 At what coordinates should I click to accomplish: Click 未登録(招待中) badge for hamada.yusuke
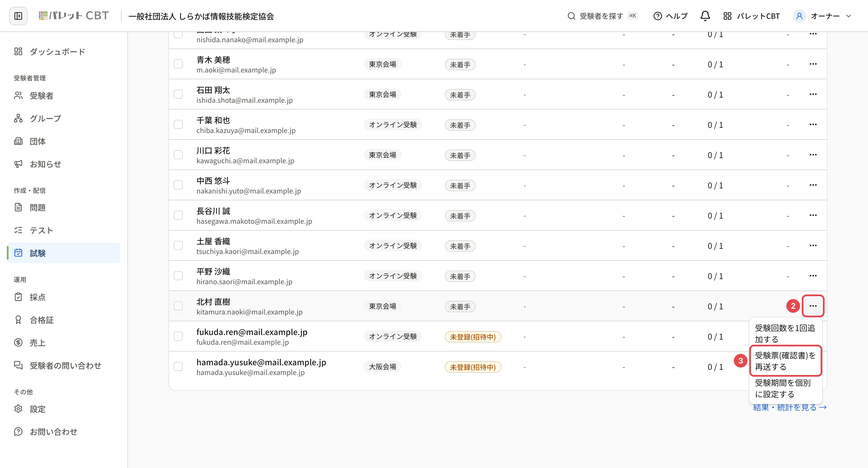[473, 367]
